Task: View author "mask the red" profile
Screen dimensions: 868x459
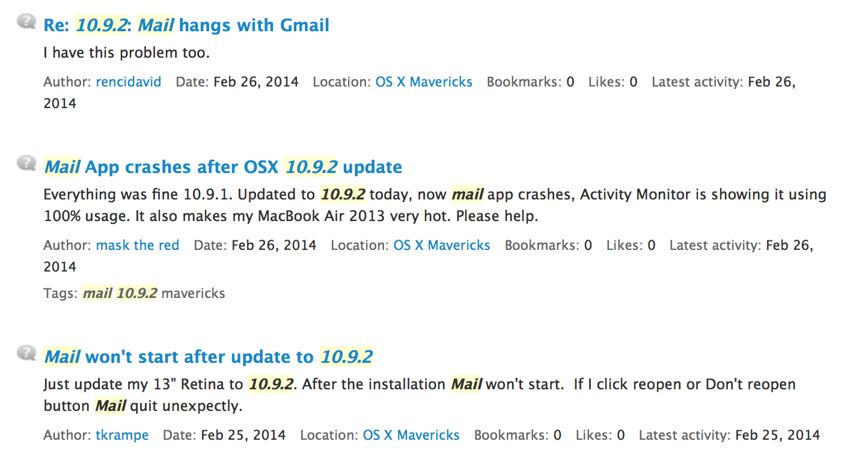Action: click(138, 245)
